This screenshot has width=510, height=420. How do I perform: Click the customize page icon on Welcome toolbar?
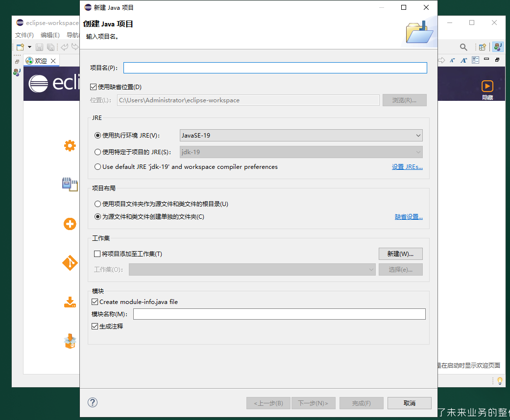[476, 60]
